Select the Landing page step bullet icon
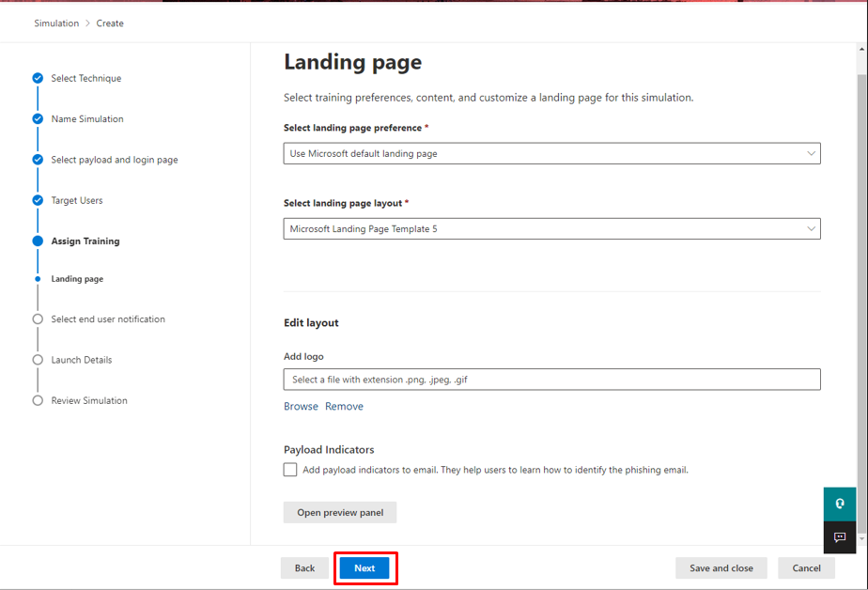The height and width of the screenshot is (590, 868). (37, 279)
